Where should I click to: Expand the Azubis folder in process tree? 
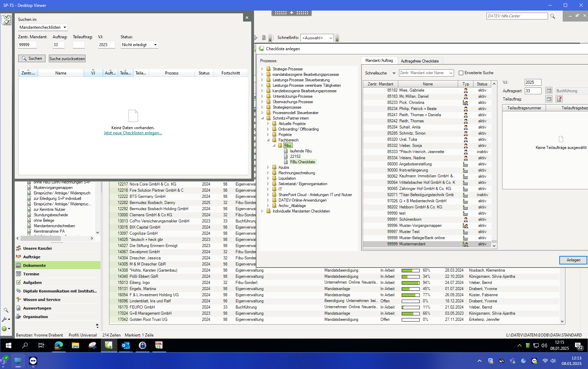pos(268,167)
